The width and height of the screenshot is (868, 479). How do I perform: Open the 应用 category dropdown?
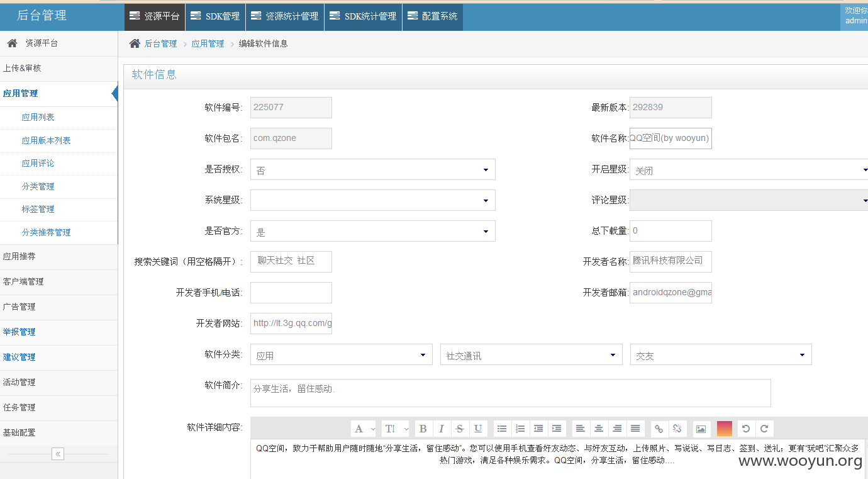coord(342,354)
